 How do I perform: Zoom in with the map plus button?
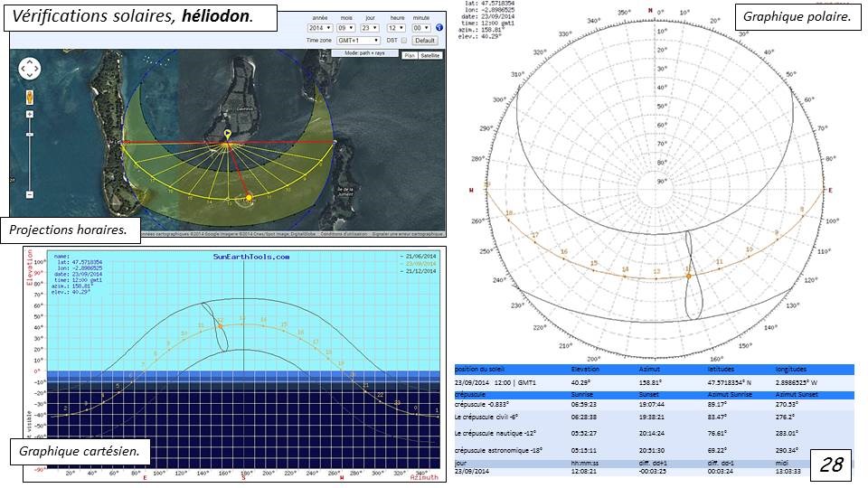30,115
